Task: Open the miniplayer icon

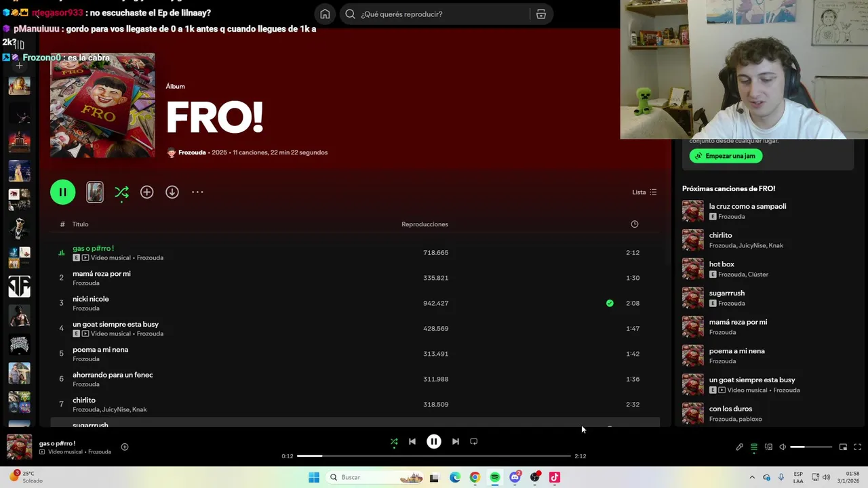Action: (843, 447)
